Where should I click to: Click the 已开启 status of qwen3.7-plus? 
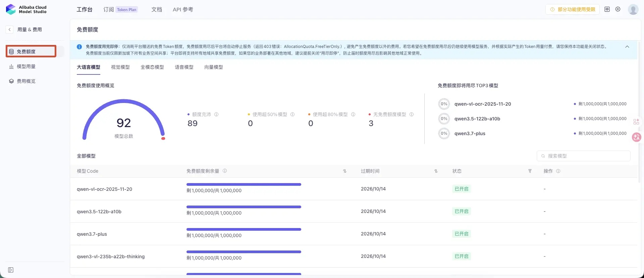[462, 234]
